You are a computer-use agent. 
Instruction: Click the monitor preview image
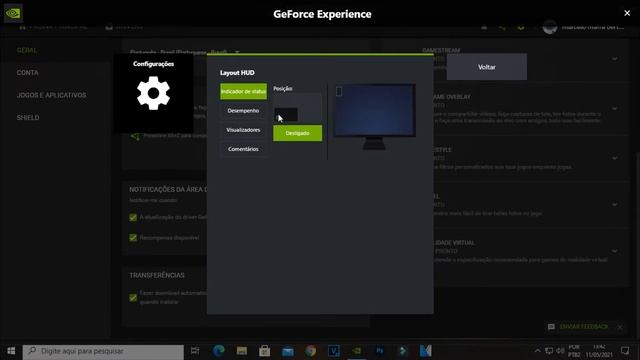(374, 116)
